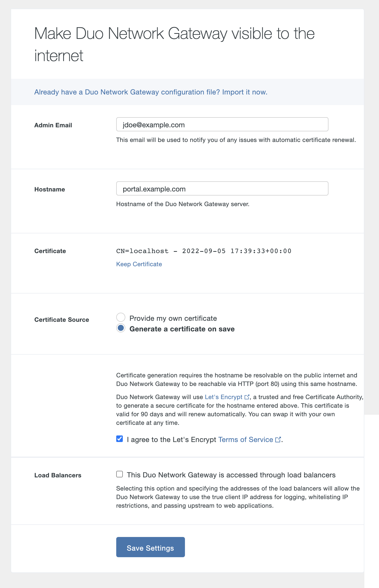Click inside the Admin Email field
379x588 pixels.
pyautogui.click(x=222, y=125)
